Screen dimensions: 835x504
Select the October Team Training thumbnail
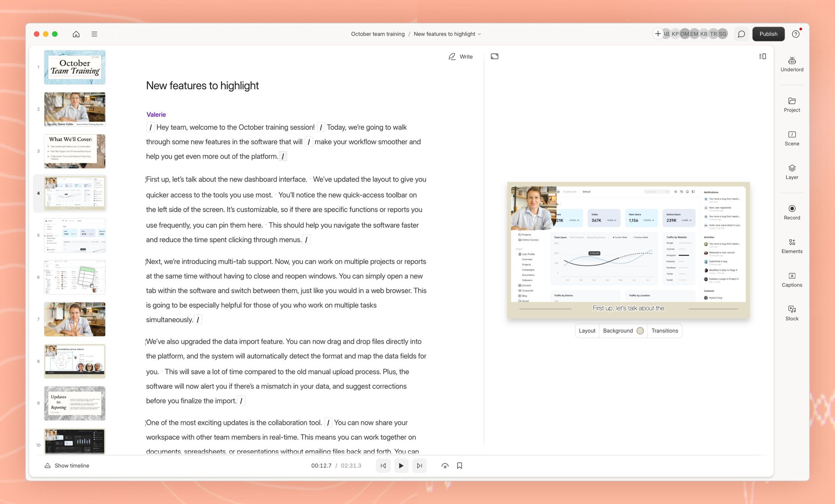point(75,67)
